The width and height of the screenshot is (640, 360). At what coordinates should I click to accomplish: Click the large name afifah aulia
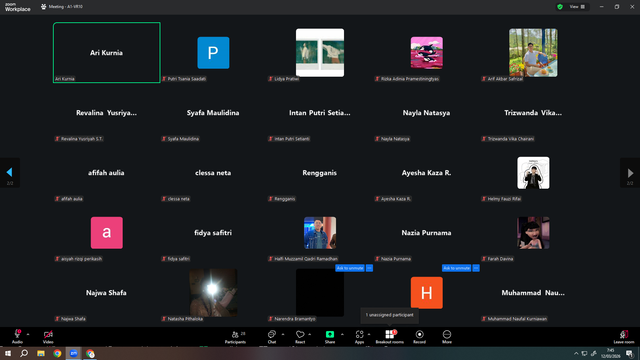click(x=106, y=173)
